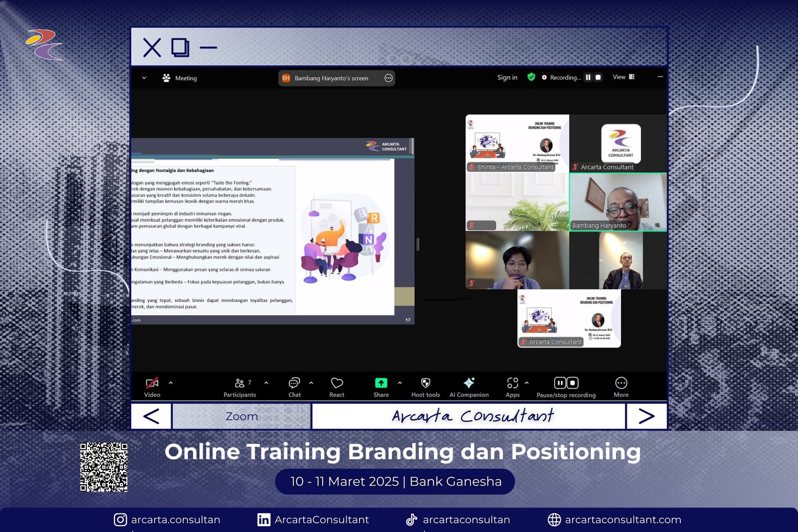798x532 pixels.
Task: Click the Sign in link
Action: pos(507,77)
